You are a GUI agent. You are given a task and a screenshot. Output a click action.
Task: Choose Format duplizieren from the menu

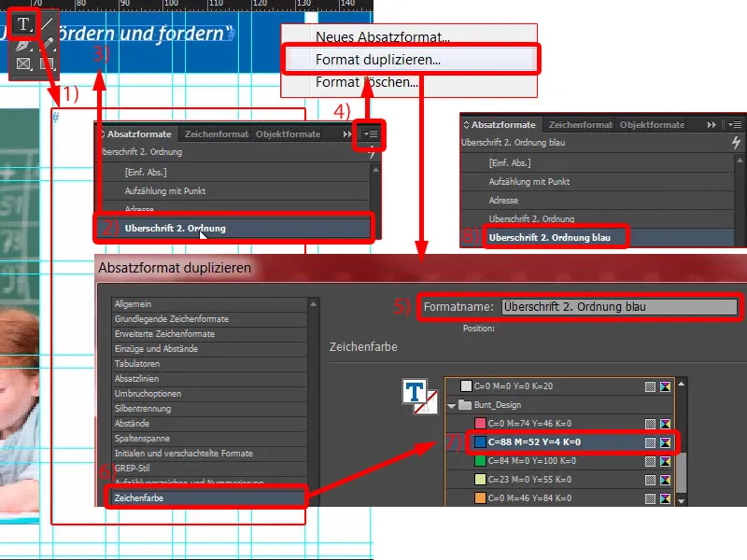378,60
